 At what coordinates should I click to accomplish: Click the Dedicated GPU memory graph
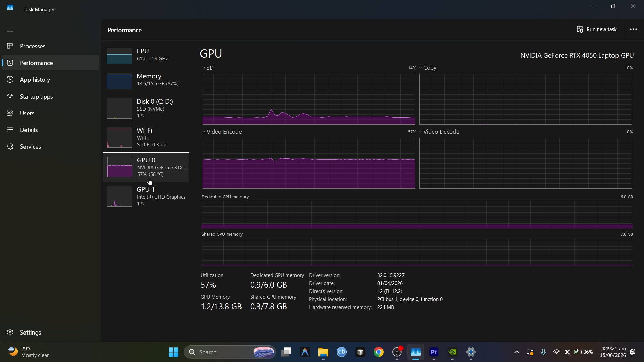pyautogui.click(x=417, y=215)
